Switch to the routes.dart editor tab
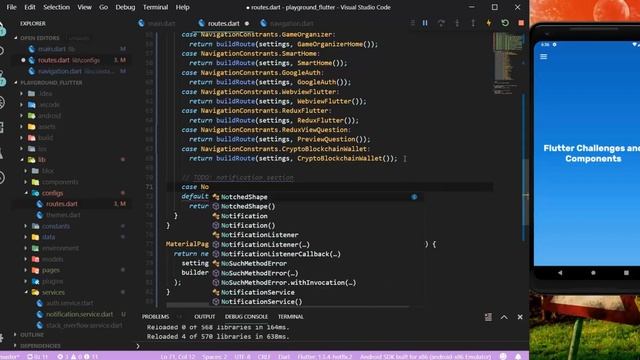This screenshot has width=640, height=360. (224, 23)
